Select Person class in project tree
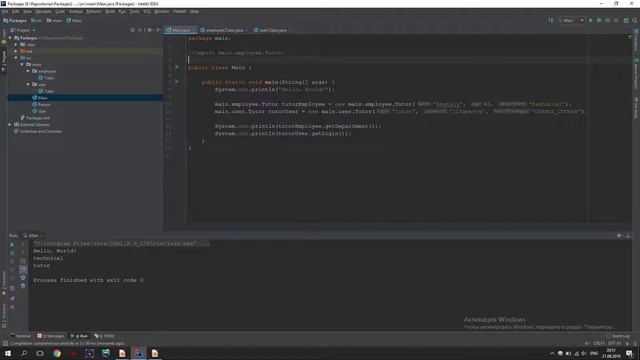640x360 pixels. pyautogui.click(x=42, y=104)
